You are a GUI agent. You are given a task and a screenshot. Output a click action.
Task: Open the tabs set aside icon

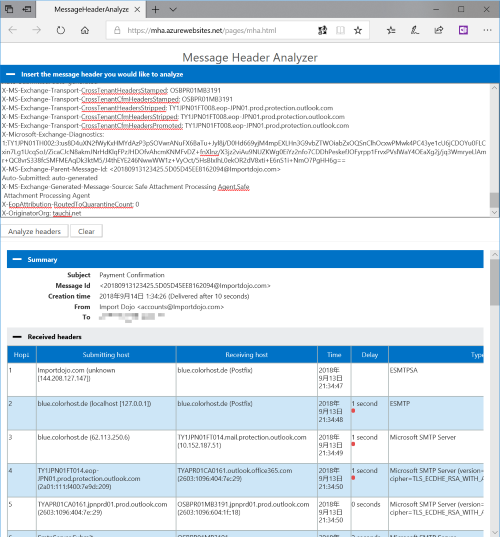9,9
